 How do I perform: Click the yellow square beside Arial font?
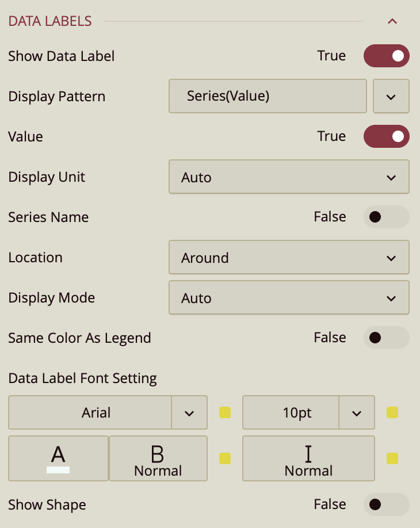point(225,412)
